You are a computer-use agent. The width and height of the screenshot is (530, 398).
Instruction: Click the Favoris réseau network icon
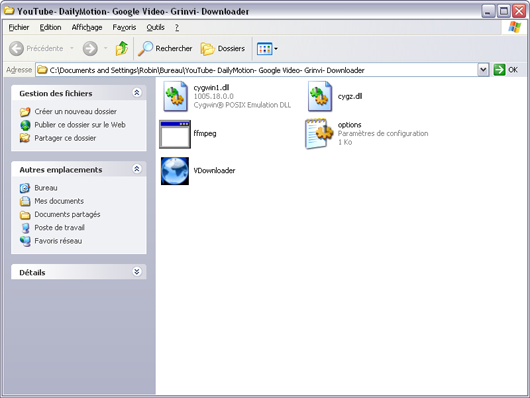[x=25, y=241]
